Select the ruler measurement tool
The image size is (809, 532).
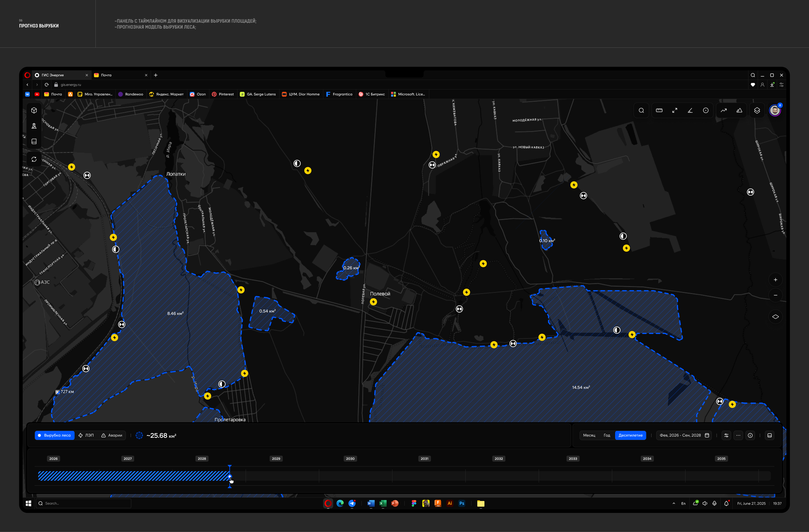tap(659, 110)
